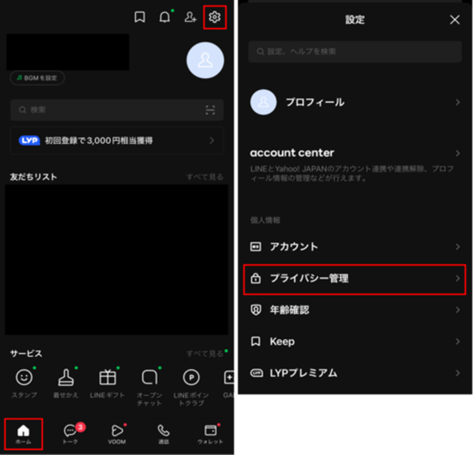Image resolution: width=476 pixels, height=455 pixels.
Task: Open Keep bookmark icon in header
Action: coord(139,17)
